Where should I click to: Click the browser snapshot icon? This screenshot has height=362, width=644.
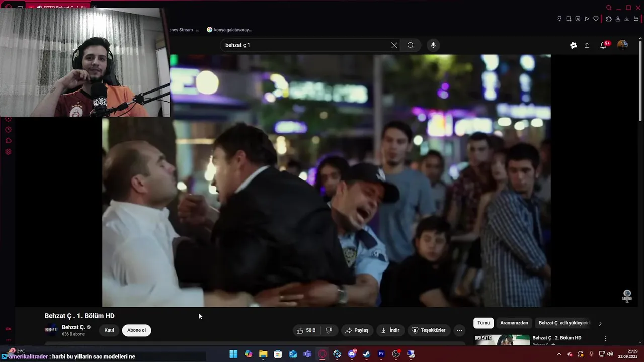coord(569,19)
